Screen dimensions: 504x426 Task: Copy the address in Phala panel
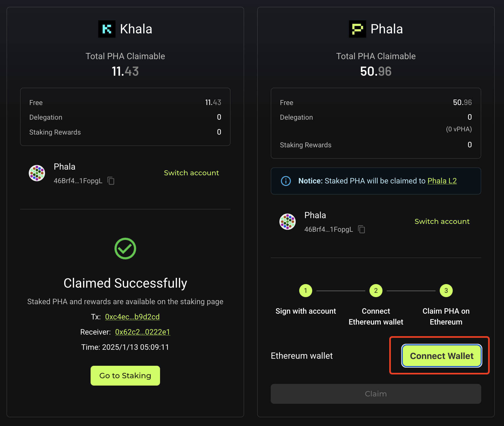(362, 229)
